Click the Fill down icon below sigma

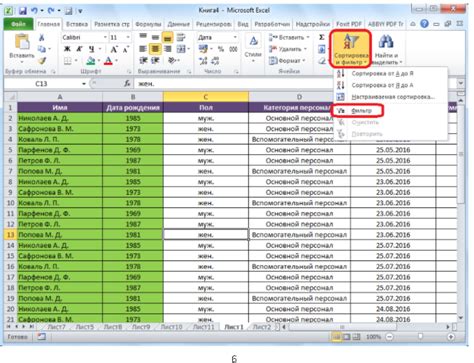[x=321, y=49]
